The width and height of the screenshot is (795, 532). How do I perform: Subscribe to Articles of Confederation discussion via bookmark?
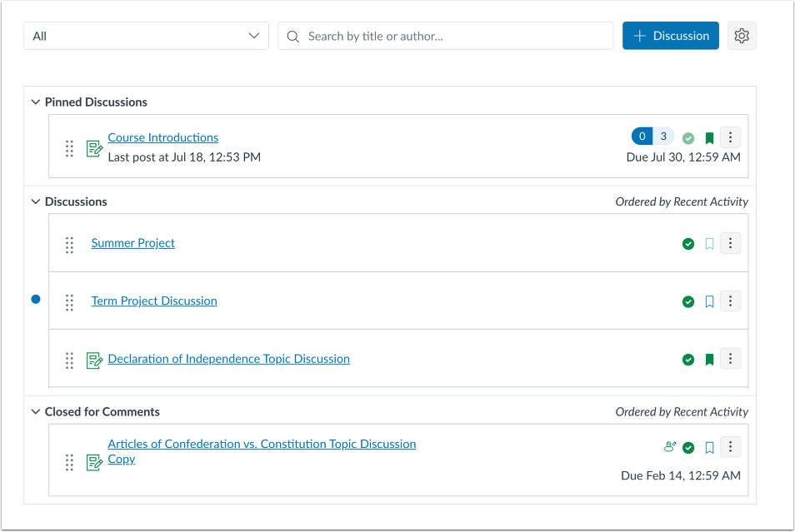[x=709, y=447]
